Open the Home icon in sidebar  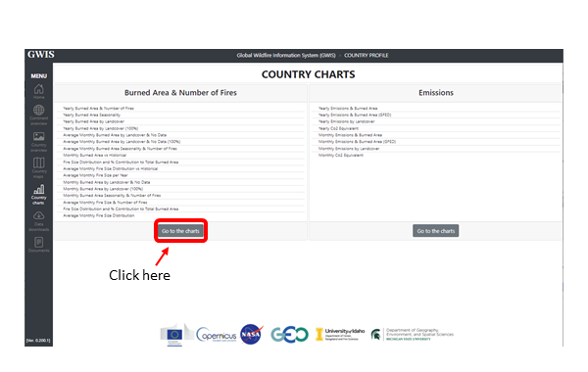38,89
